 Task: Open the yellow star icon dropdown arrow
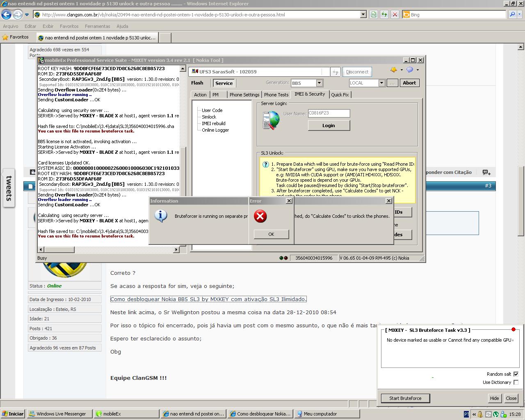(x=402, y=70)
